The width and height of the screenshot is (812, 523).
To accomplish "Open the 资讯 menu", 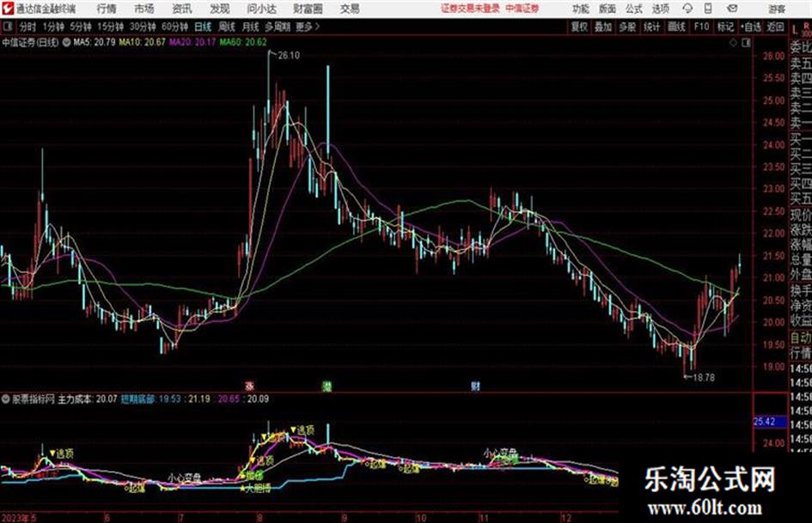I will point(182,9).
